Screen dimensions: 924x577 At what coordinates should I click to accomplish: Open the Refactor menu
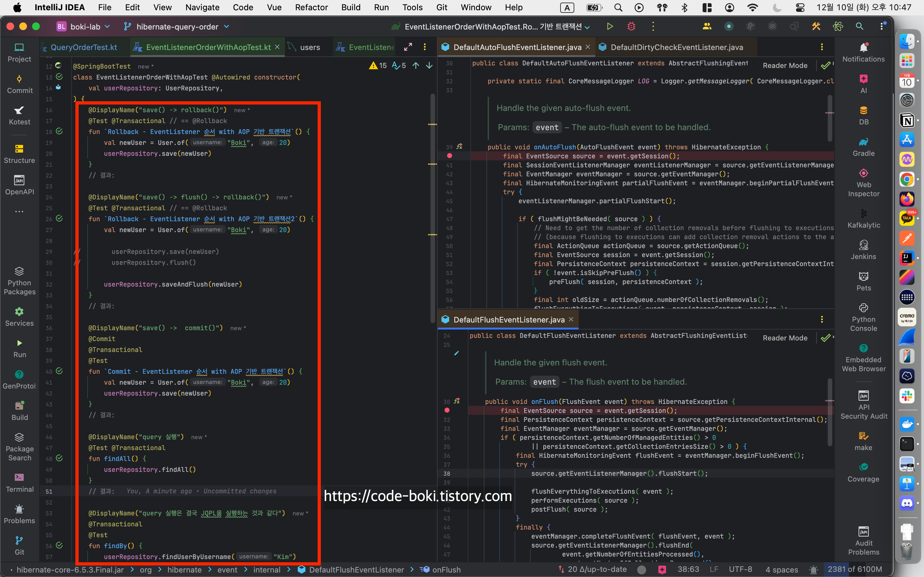[x=311, y=7]
